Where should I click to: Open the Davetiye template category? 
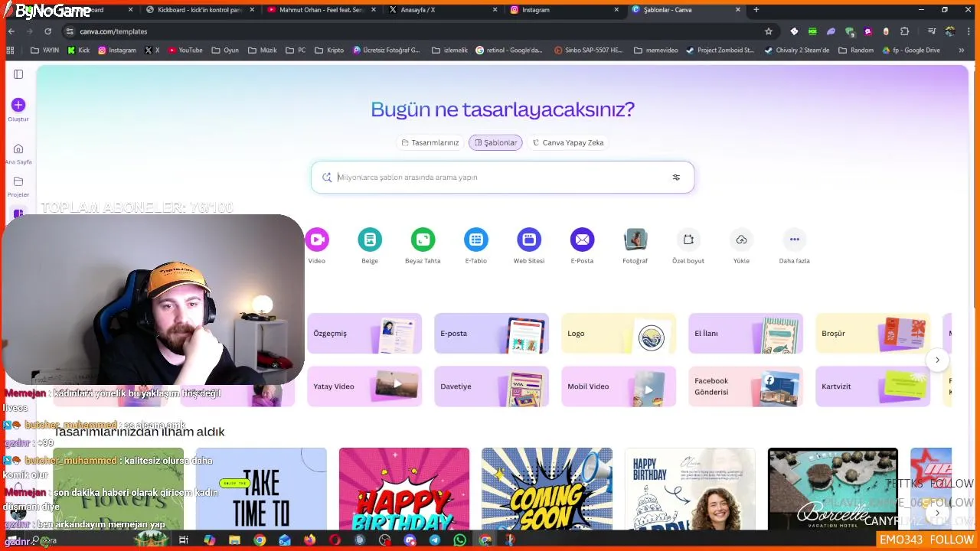coord(492,386)
